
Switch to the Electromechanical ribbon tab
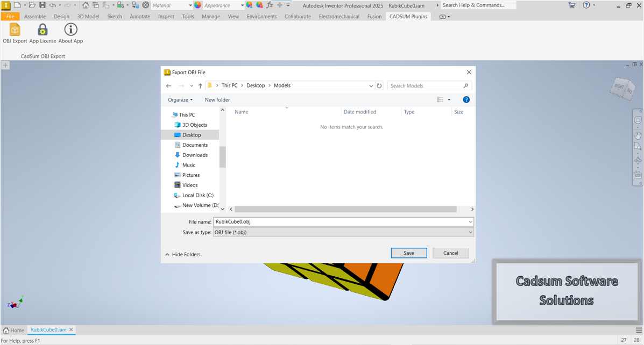click(339, 17)
